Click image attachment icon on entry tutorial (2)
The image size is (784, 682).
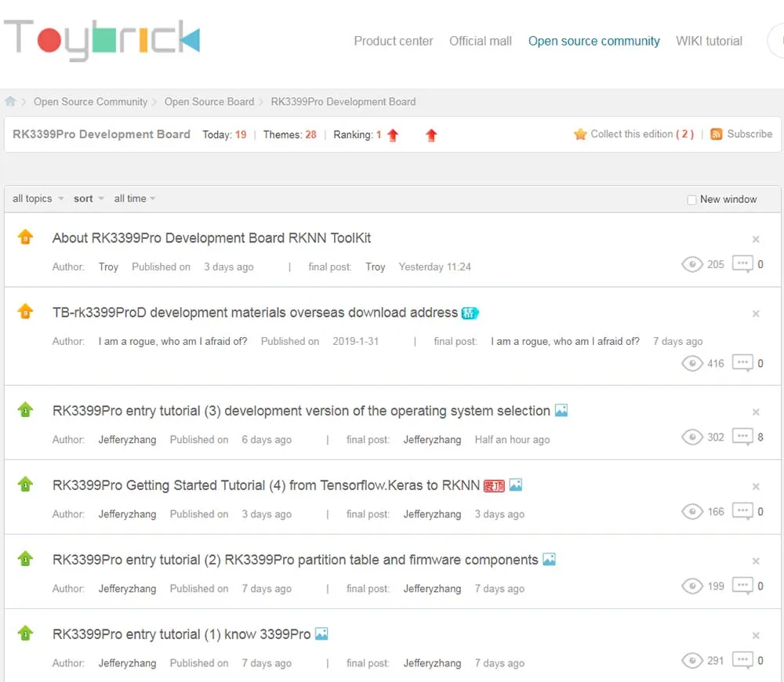click(x=550, y=560)
